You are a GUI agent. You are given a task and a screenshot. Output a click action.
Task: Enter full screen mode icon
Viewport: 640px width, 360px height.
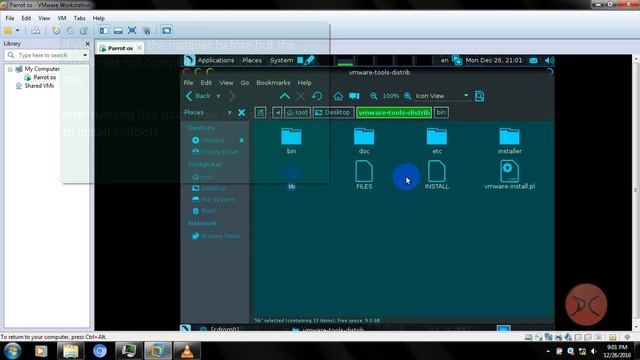click(132, 31)
